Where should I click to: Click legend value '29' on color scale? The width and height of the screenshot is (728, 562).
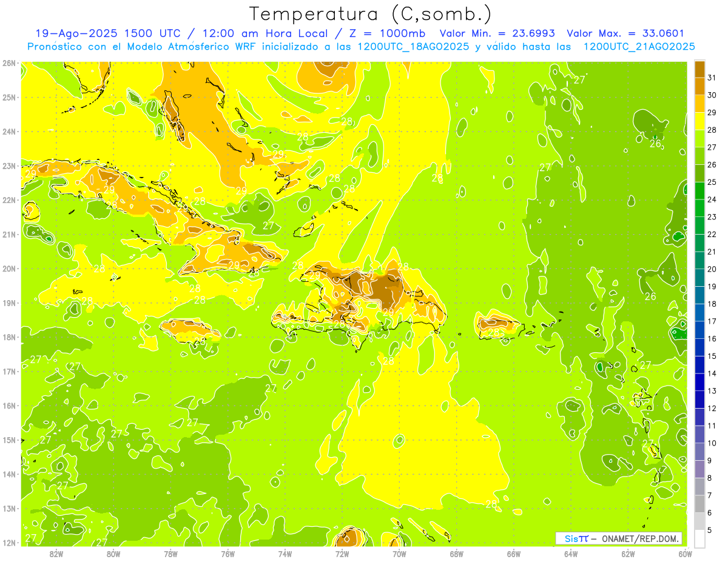coord(712,113)
